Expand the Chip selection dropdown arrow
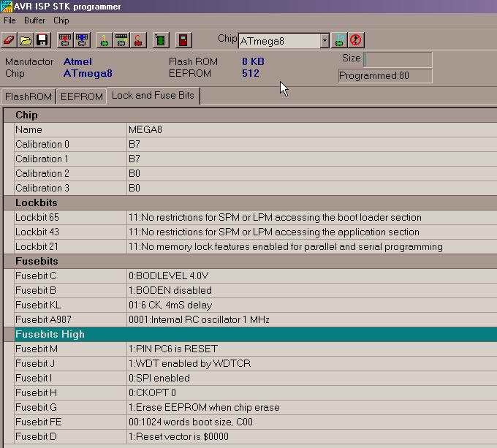This screenshot has width=497, height=448. tap(325, 41)
